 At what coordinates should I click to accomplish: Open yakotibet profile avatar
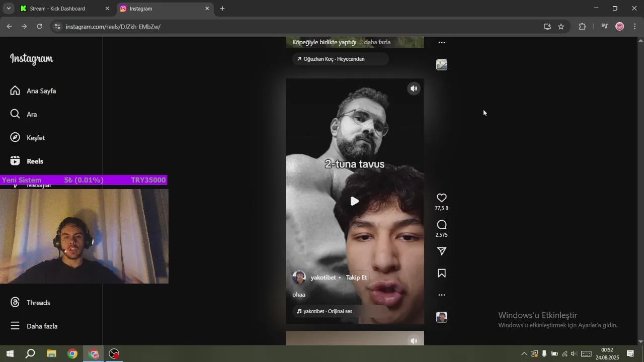pyautogui.click(x=299, y=278)
